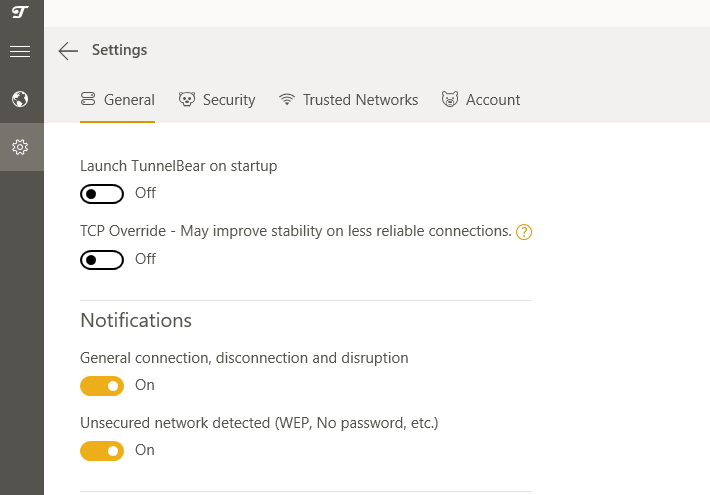Disable General connection notifications toggle
This screenshot has height=495, width=710.
(102, 386)
